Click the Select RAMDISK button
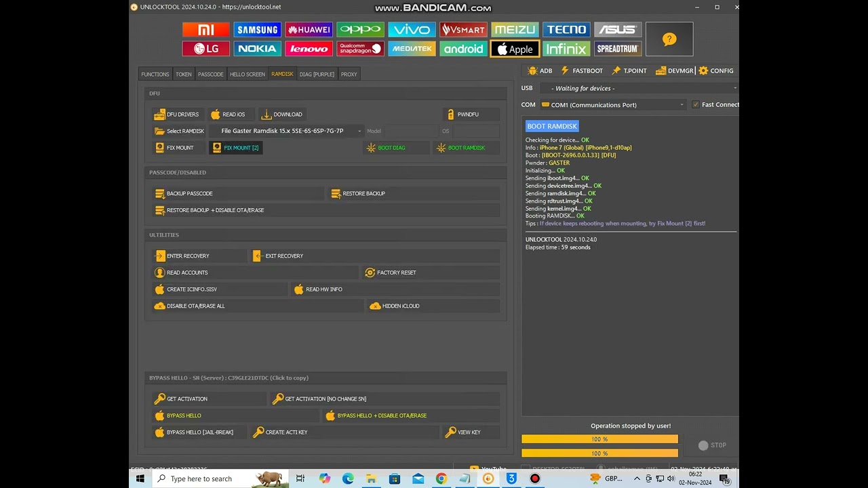Screen dimensions: 868x488 (x=180, y=131)
